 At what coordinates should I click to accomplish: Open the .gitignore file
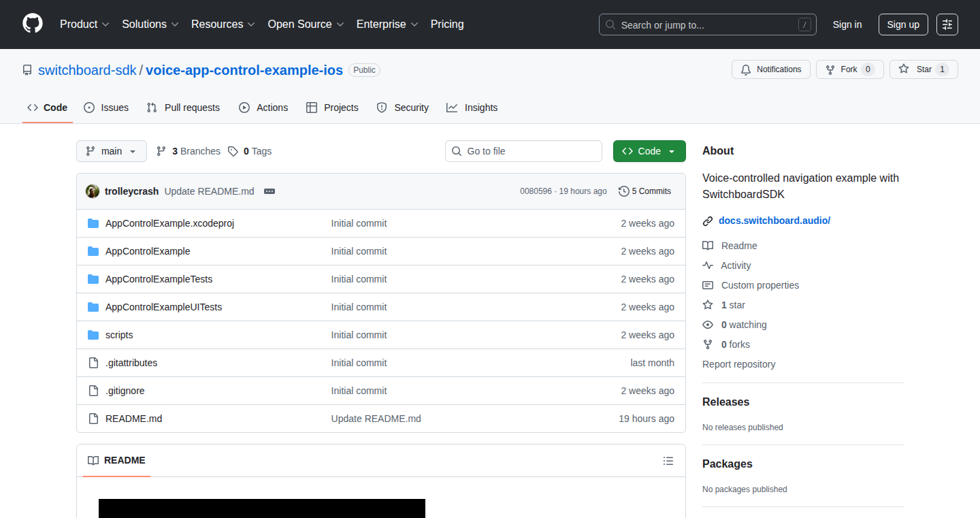(x=125, y=391)
